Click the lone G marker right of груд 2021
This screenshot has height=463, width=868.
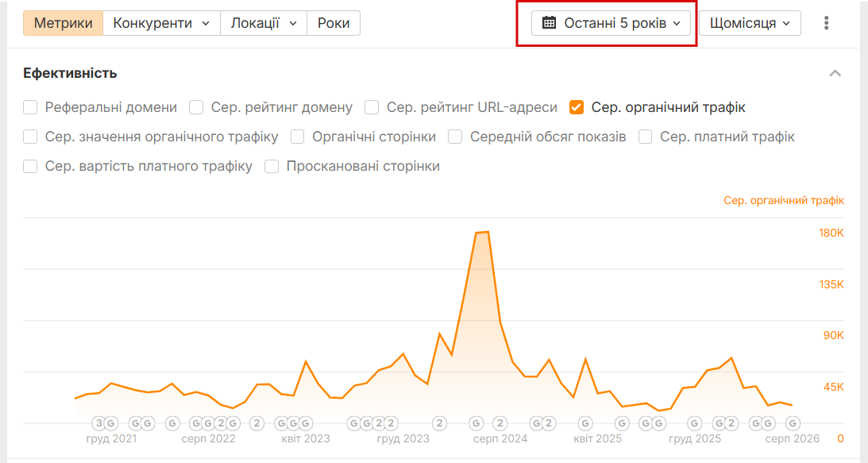click(x=172, y=423)
